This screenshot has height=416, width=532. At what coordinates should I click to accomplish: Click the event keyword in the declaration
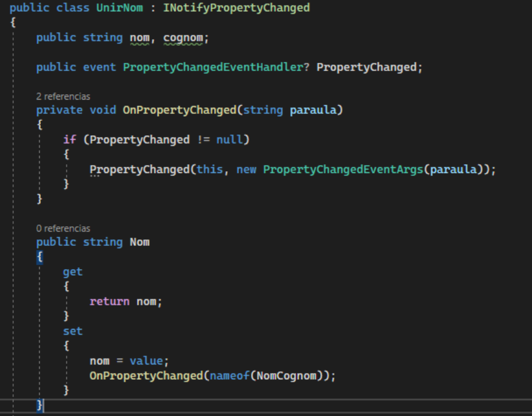tap(99, 67)
